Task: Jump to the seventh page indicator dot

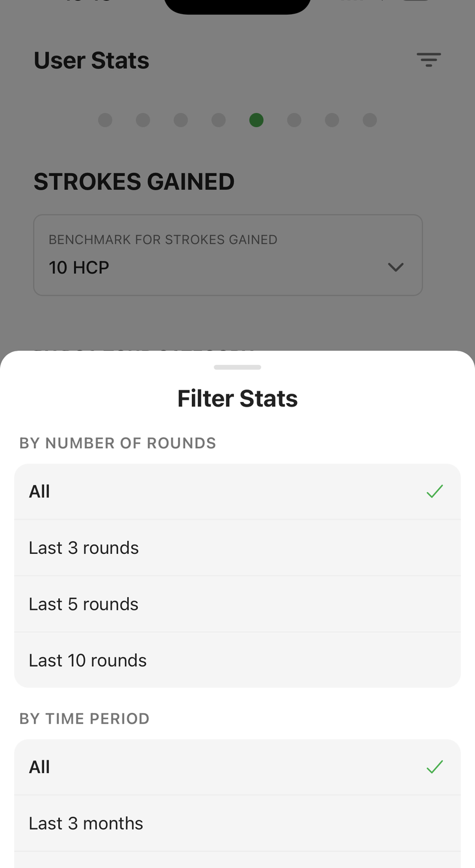Action: (332, 120)
